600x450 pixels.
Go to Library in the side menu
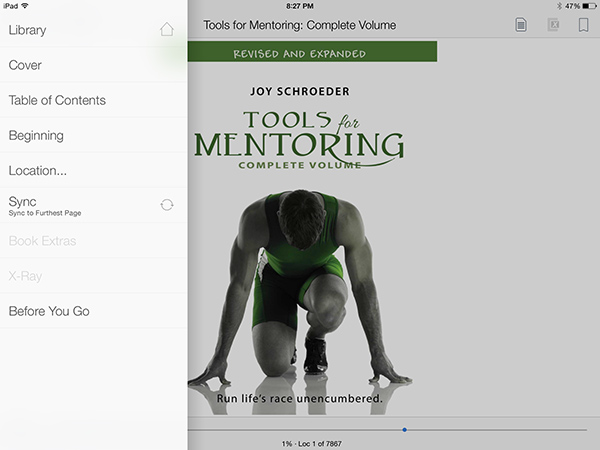[x=94, y=30]
